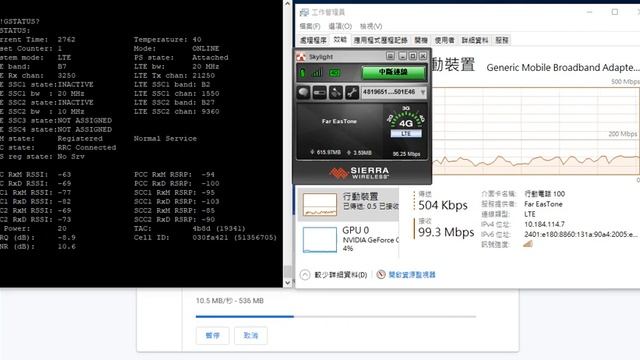This screenshot has height=360, width=640.
Task: Open the 選項(O) menu in Task Manager
Action: click(x=340, y=26)
